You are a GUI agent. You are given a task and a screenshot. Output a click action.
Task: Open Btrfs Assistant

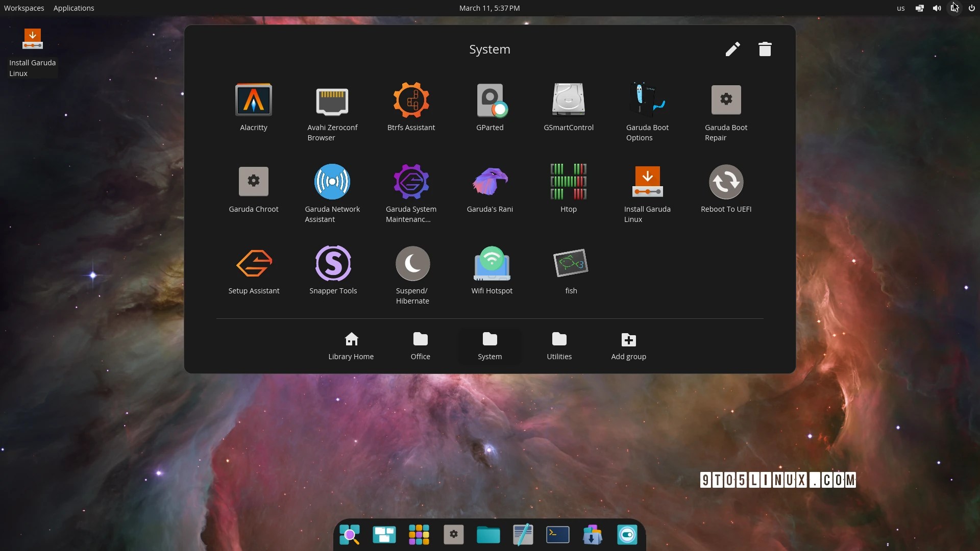[411, 101]
